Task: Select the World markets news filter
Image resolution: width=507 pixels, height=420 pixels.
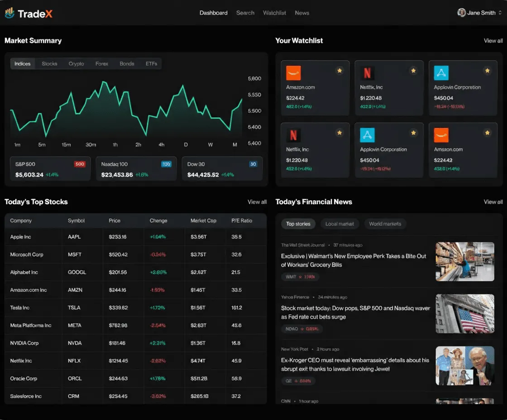Action: tap(385, 224)
